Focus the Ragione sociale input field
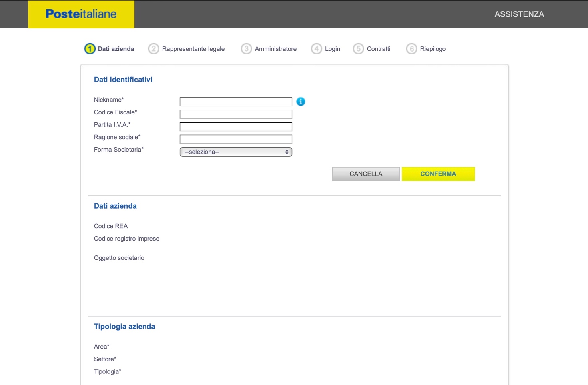The width and height of the screenshot is (588, 385). [236, 139]
